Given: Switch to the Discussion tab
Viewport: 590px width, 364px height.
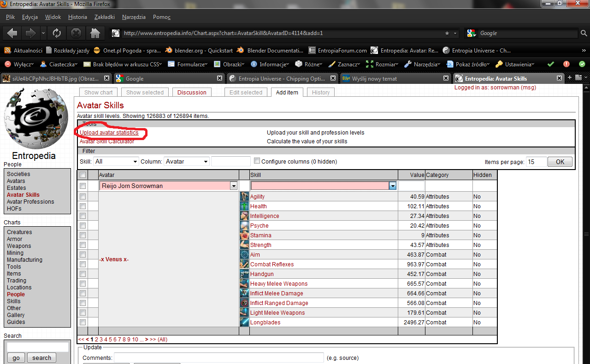Looking at the screenshot, I should point(192,93).
